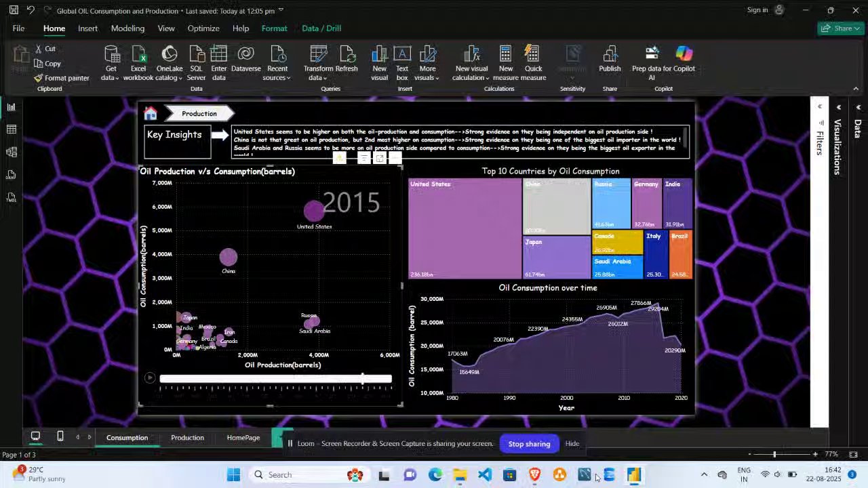Open the Dataverse connector
Viewport: 868px width, 488px height.
[x=245, y=59]
